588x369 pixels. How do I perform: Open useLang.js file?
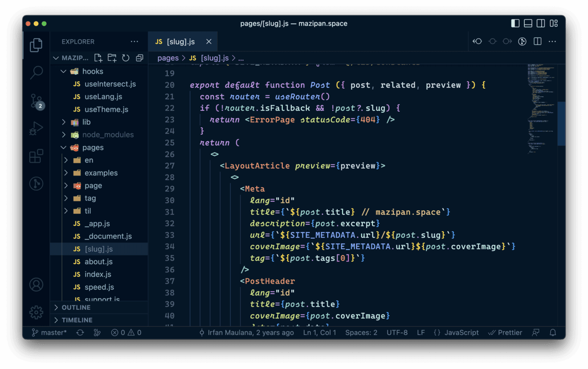coord(99,97)
